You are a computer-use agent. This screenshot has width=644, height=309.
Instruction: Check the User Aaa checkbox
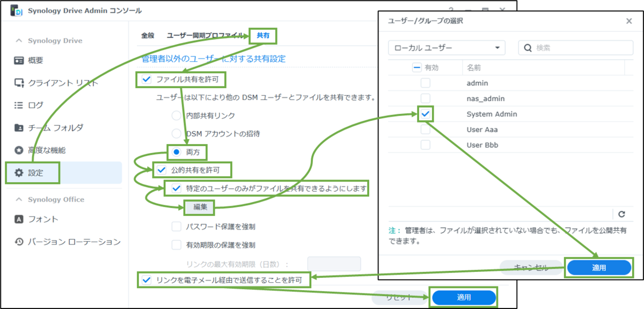[425, 130]
